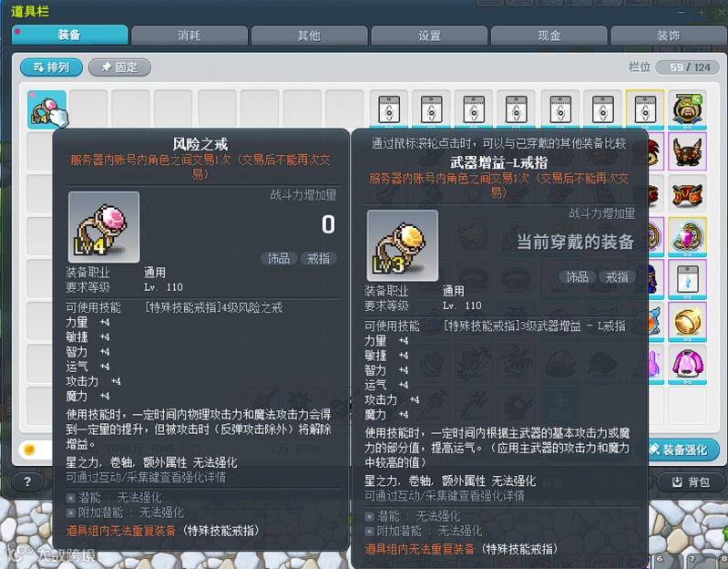Select the yellow-bordered tag item slot
This screenshot has width=728, height=569.
pos(645,109)
